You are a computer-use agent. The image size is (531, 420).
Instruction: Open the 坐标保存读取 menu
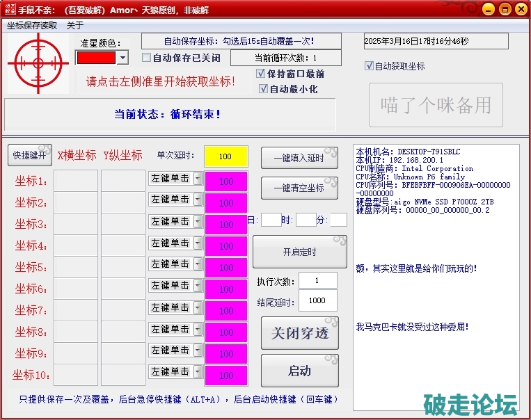click(x=32, y=25)
